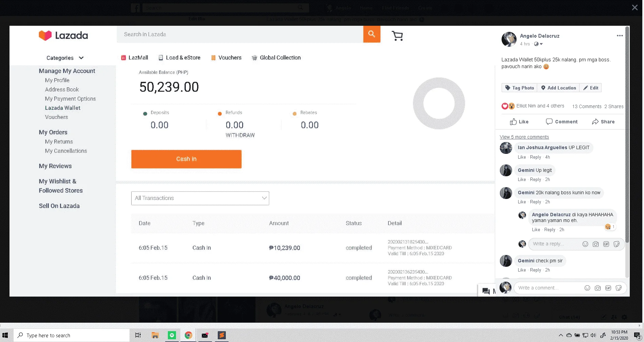Add a sticker to the comment
644x342 pixels.
pos(619,288)
